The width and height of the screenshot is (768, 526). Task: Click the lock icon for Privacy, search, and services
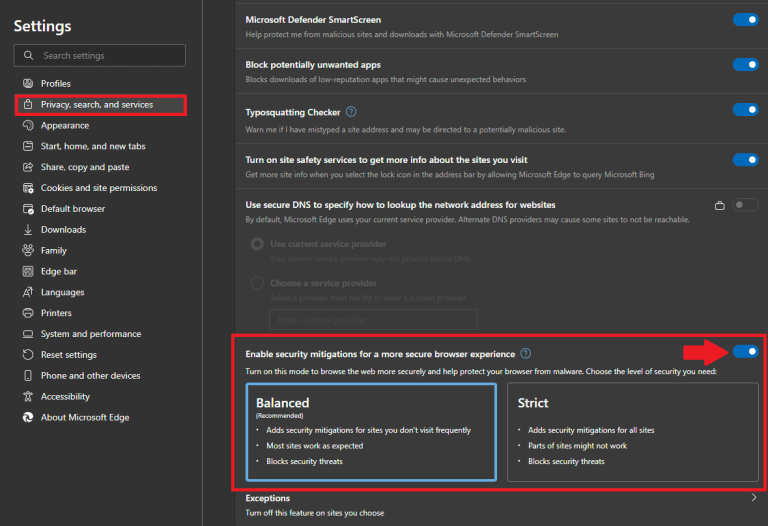[x=28, y=104]
